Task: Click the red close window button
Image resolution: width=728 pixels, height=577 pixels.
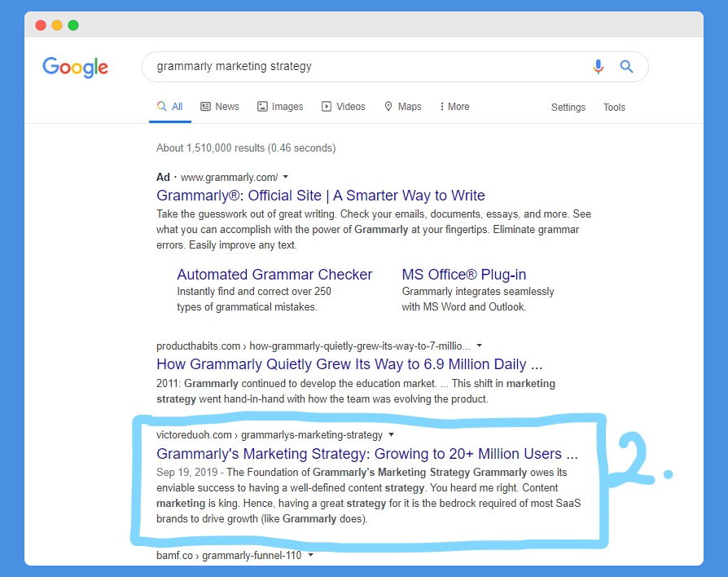Action: (x=41, y=25)
